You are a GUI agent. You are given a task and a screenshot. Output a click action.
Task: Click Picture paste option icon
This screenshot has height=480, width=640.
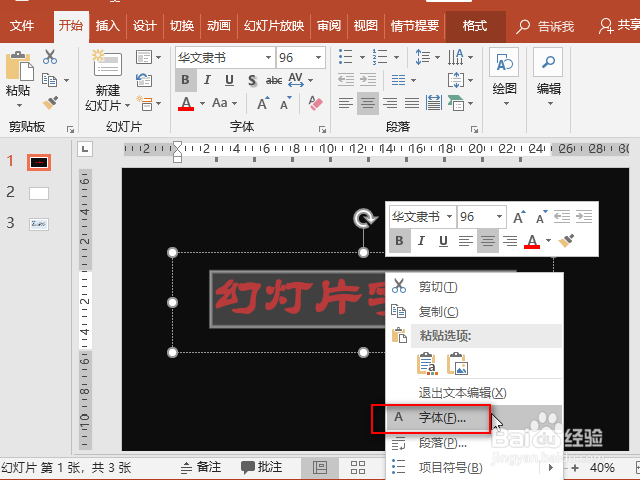(x=457, y=363)
